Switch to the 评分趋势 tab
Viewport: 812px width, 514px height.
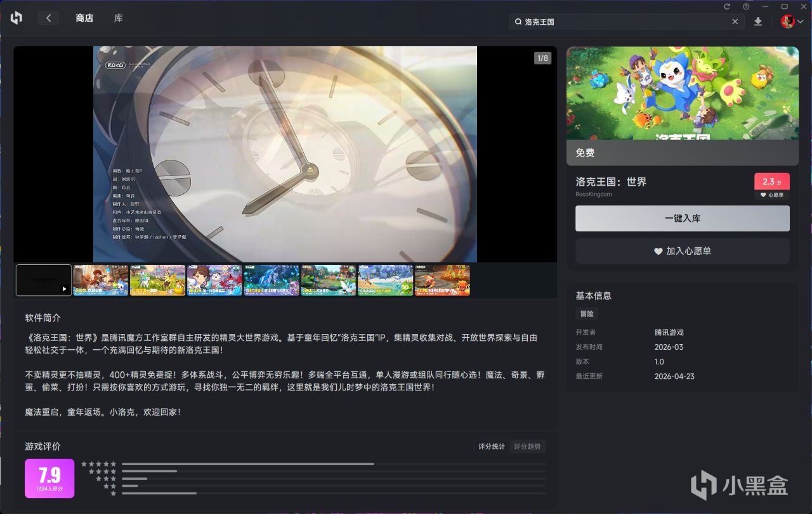pyautogui.click(x=527, y=446)
